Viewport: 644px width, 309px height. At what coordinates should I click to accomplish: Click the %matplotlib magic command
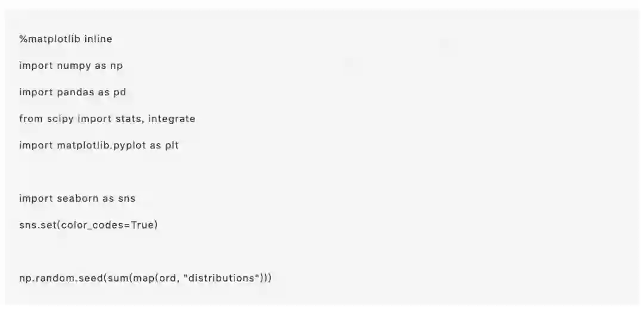point(49,39)
